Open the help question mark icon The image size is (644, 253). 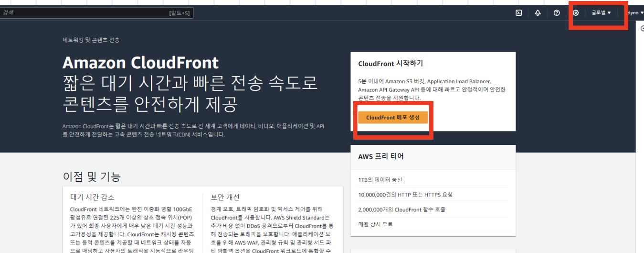pos(557,13)
